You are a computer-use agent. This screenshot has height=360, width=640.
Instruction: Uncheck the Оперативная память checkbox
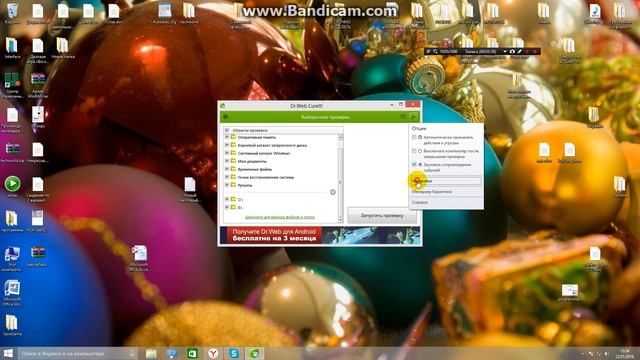pos(227,137)
